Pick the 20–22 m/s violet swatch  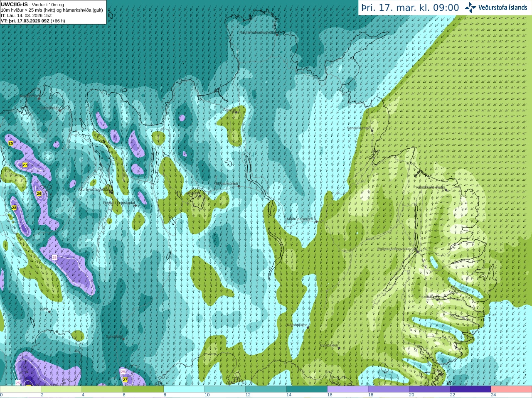tap(430, 389)
